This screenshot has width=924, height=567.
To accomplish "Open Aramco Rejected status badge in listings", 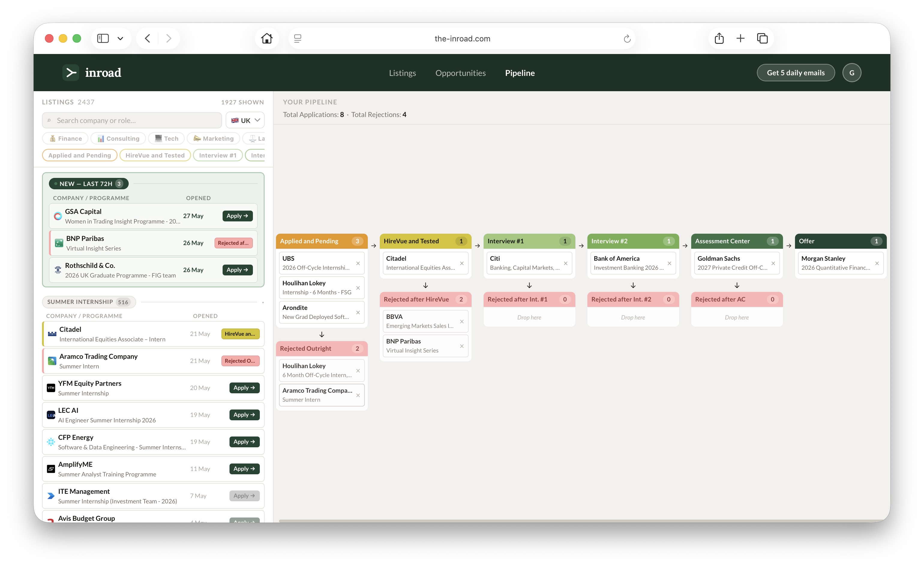I will (x=240, y=361).
